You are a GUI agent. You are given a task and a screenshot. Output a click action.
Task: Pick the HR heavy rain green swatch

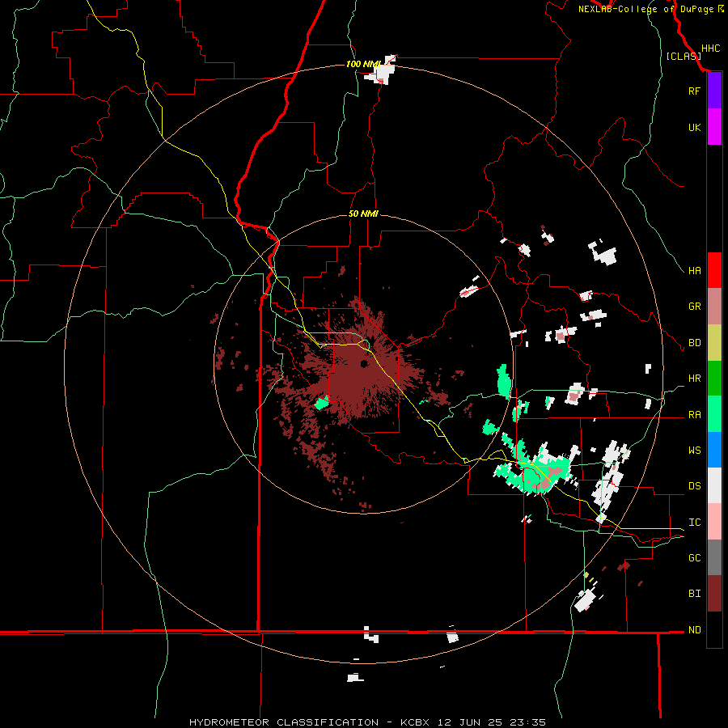(714, 378)
